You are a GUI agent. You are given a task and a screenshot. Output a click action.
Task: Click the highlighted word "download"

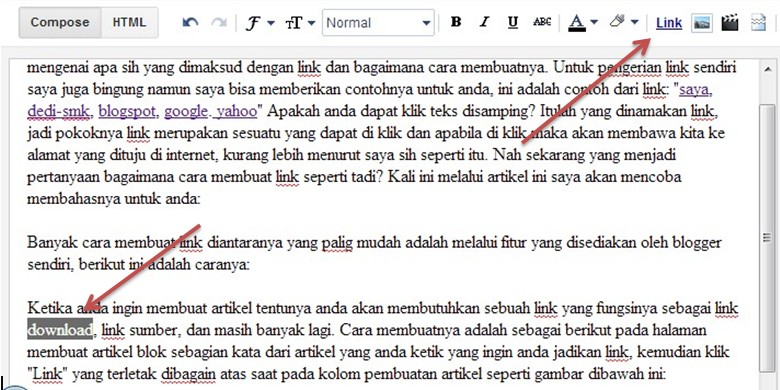60,330
